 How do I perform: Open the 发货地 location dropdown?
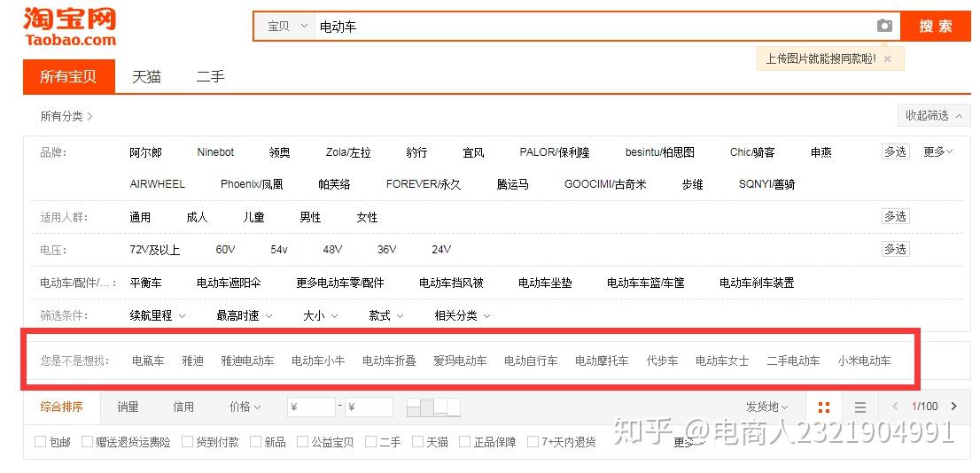coord(766,407)
